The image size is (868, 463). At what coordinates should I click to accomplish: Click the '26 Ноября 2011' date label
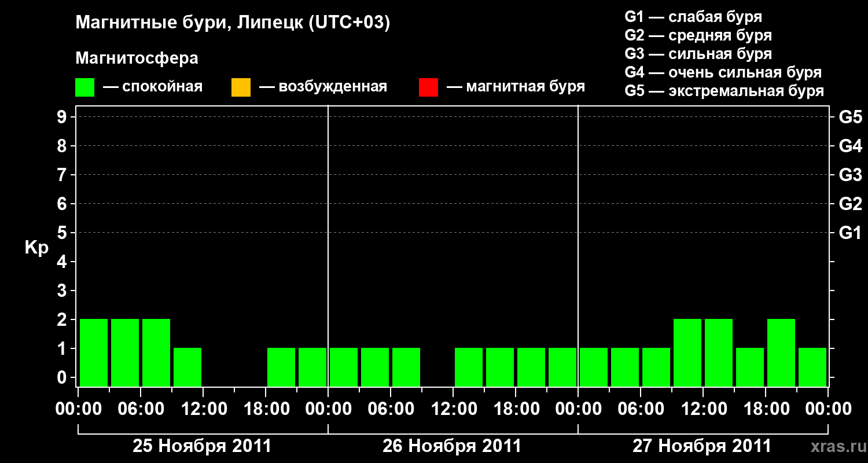click(x=452, y=446)
